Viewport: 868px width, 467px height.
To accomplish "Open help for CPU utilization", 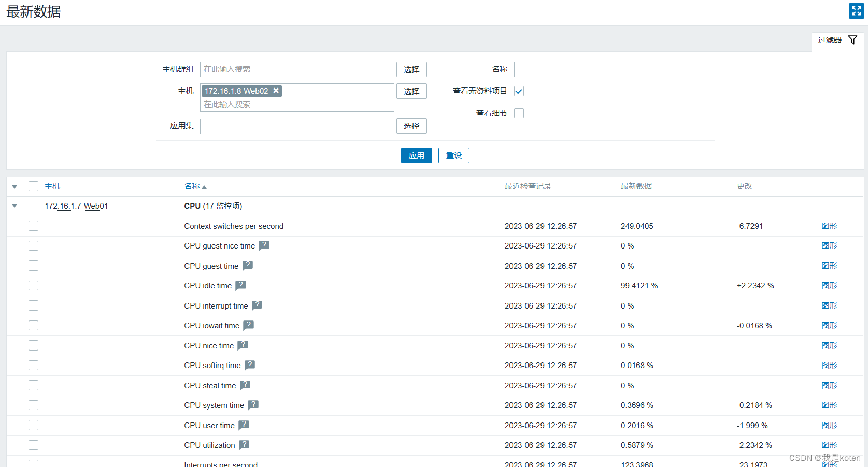I will 244,445.
